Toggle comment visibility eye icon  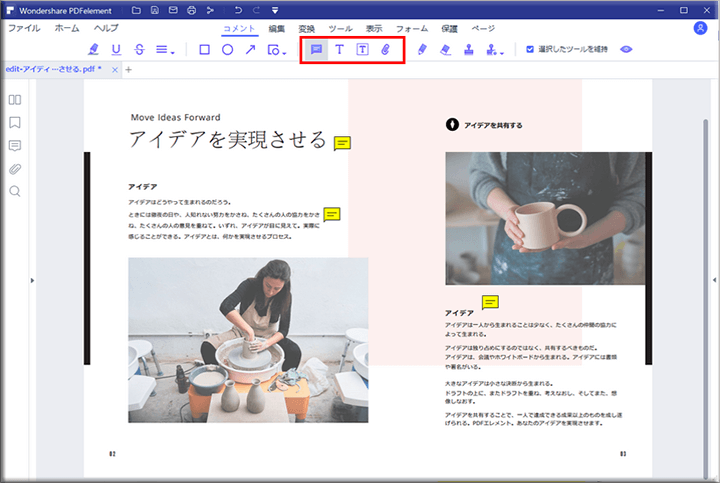626,49
